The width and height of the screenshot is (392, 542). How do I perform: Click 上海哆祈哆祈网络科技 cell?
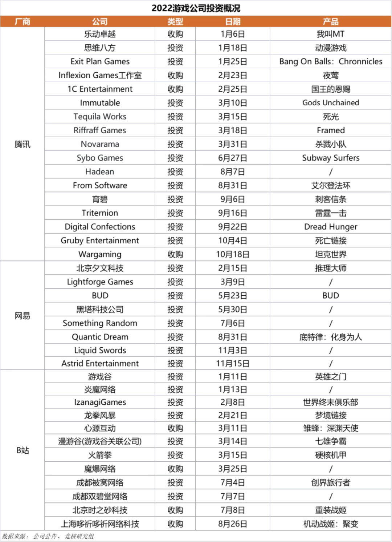[100, 524]
